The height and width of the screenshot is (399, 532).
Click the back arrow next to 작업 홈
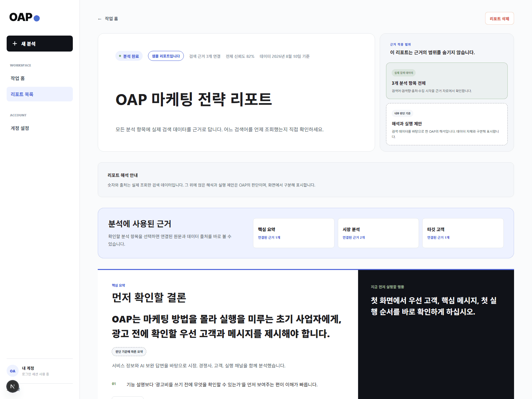(100, 19)
